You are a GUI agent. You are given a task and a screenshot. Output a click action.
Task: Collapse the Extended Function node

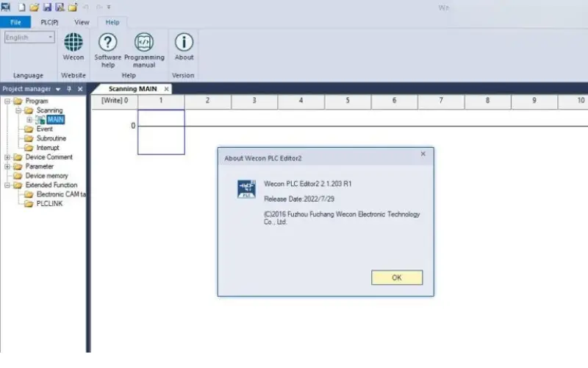coord(7,185)
